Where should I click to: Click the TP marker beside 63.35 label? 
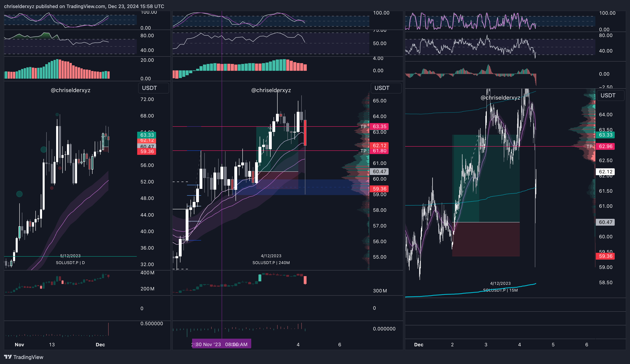[x=363, y=126]
